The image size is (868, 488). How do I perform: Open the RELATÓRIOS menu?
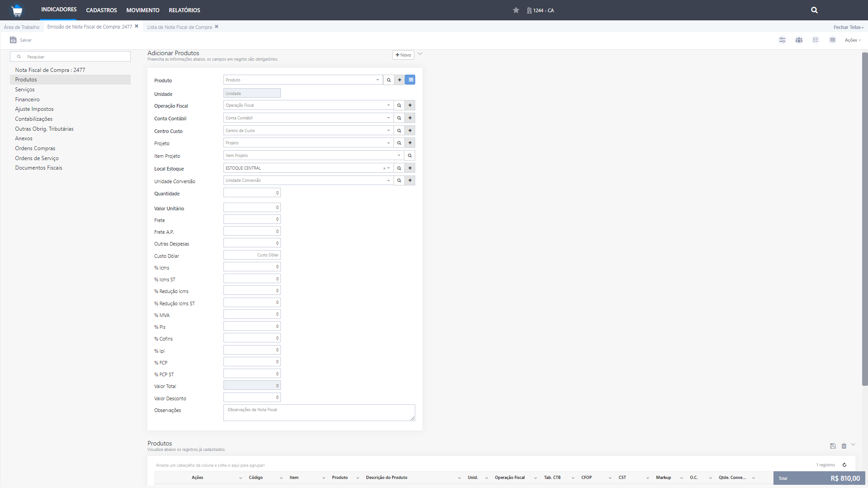(x=185, y=10)
